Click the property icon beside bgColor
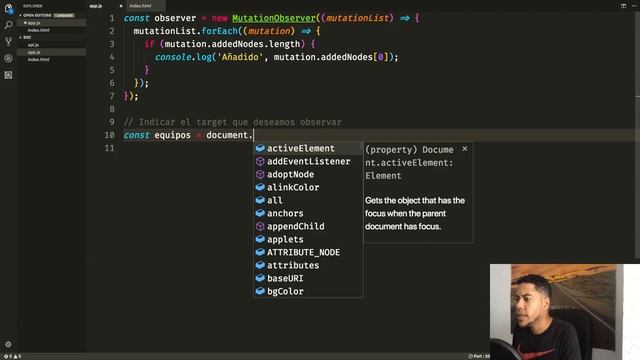640x360 pixels. click(260, 291)
